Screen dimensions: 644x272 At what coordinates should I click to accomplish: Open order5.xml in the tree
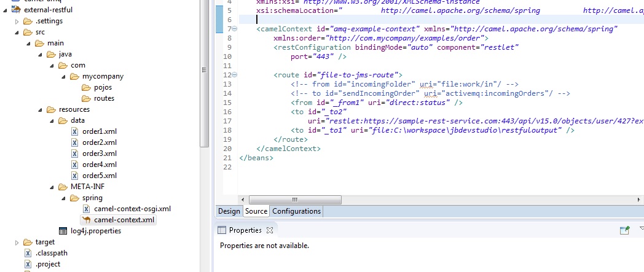[100, 176]
